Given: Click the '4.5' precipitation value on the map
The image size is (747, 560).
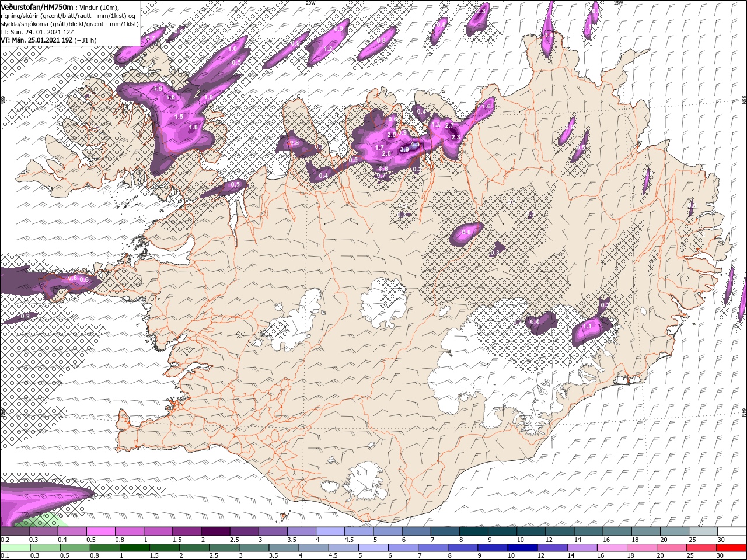Looking at the screenshot, I should tap(416, 144).
